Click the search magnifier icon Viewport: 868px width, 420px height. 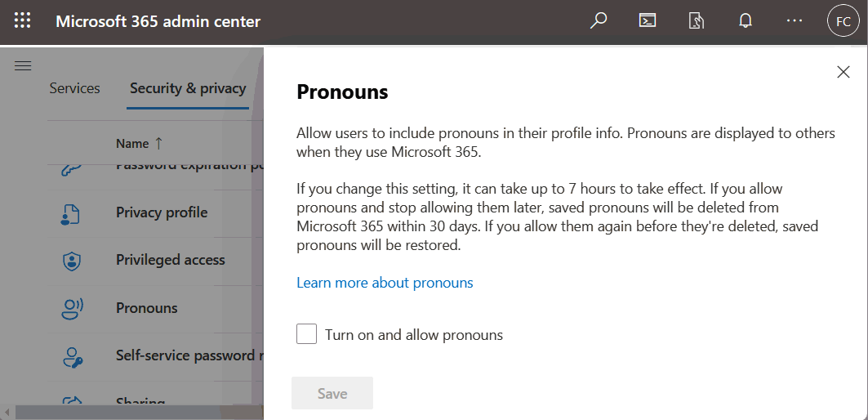[599, 21]
